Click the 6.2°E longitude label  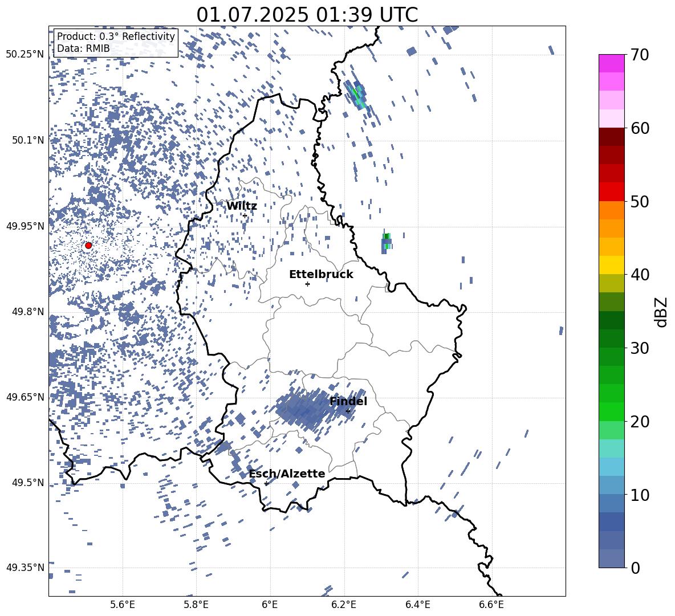(344, 605)
